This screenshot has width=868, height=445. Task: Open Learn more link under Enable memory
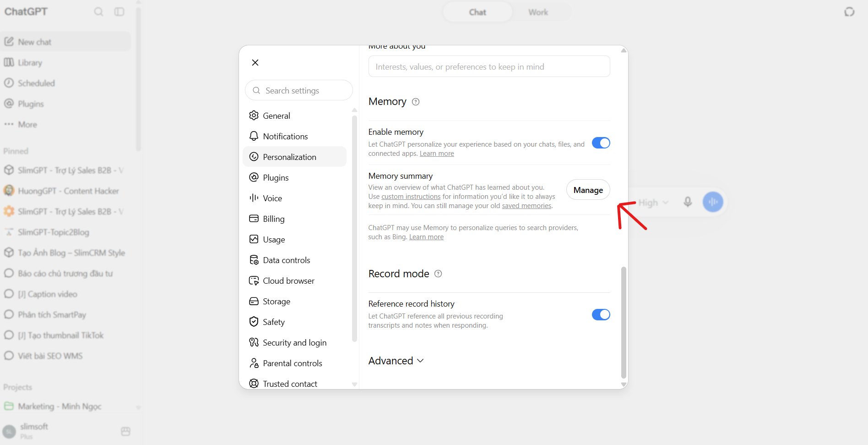click(x=437, y=154)
